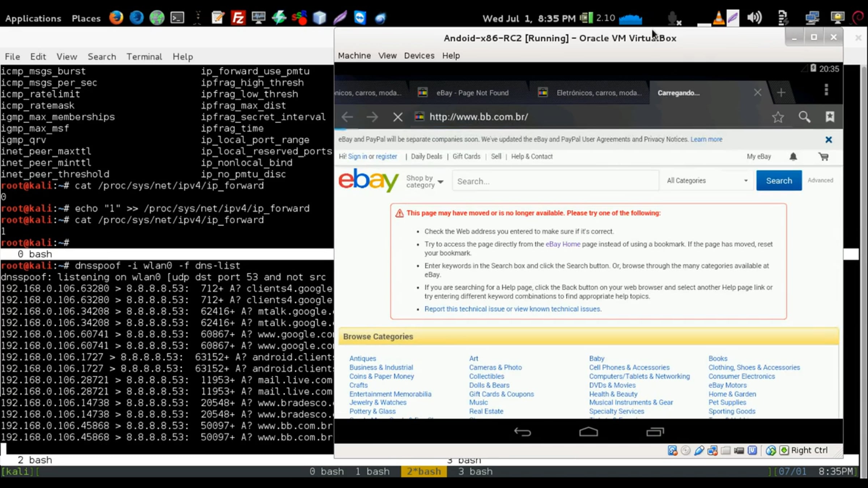868x488 pixels.
Task: Open the Advanced search link
Action: (820, 180)
